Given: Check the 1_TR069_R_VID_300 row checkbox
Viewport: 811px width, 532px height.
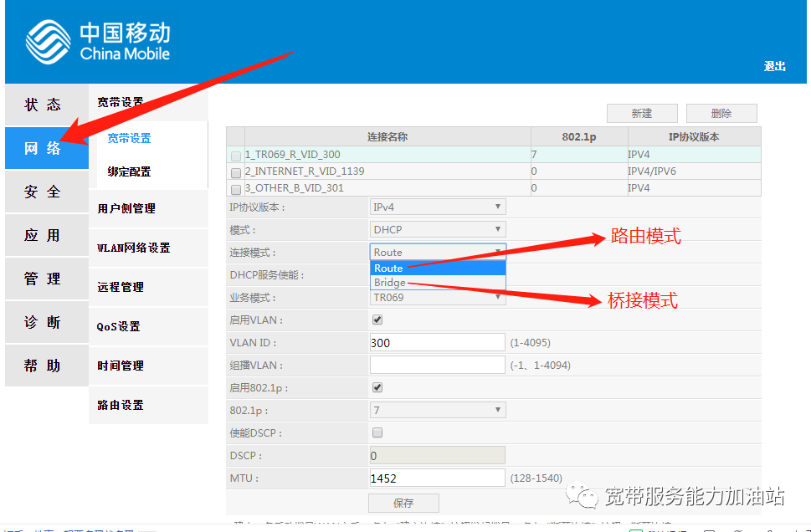Looking at the screenshot, I should pos(236,156).
